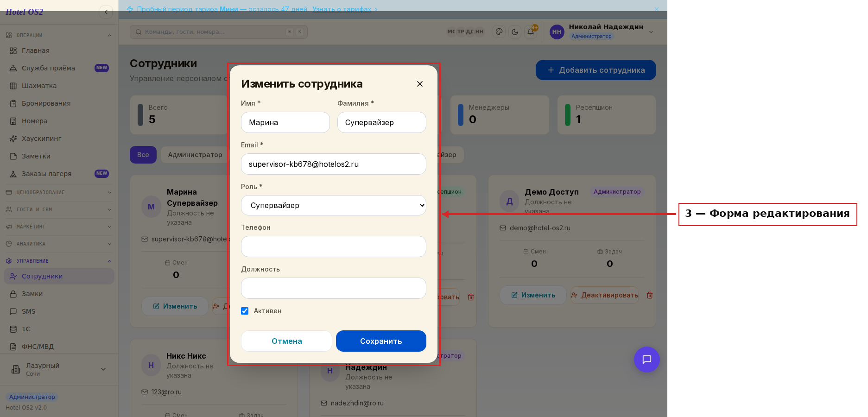Click the Менеджеры stat card
Screen dimensions: 868x417
[x=500, y=115]
